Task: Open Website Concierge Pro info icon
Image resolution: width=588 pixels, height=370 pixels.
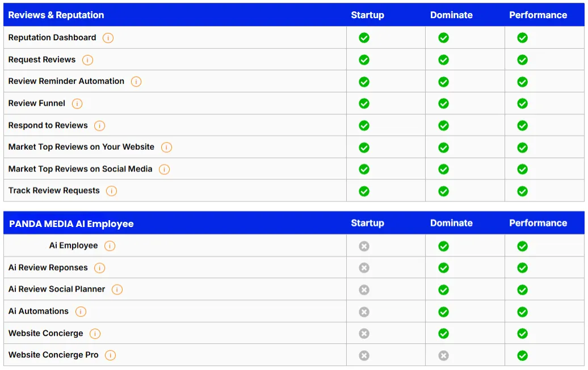Action: coord(110,355)
